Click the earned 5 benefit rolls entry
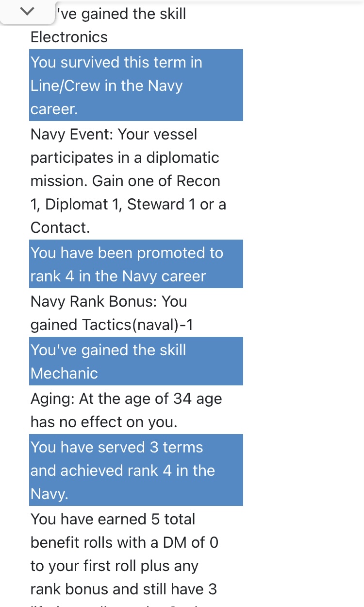The image size is (364, 607). click(x=124, y=554)
